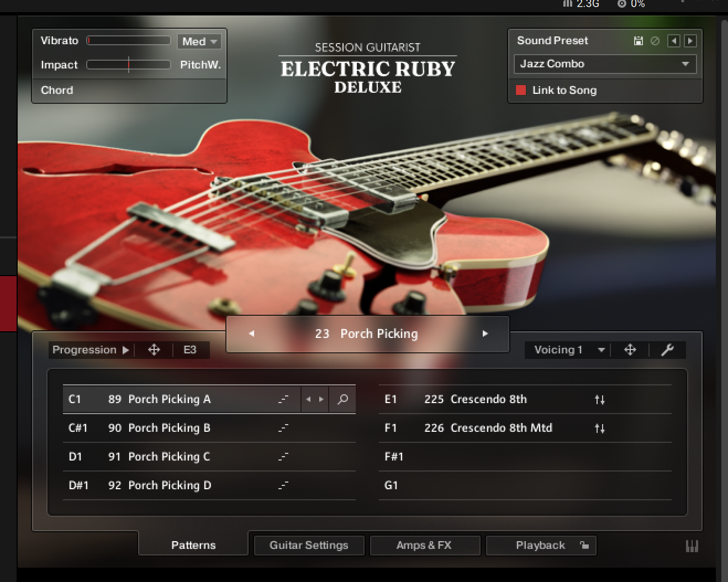This screenshot has width=728, height=582.
Task: Load the next sound preset
Action: (x=690, y=41)
